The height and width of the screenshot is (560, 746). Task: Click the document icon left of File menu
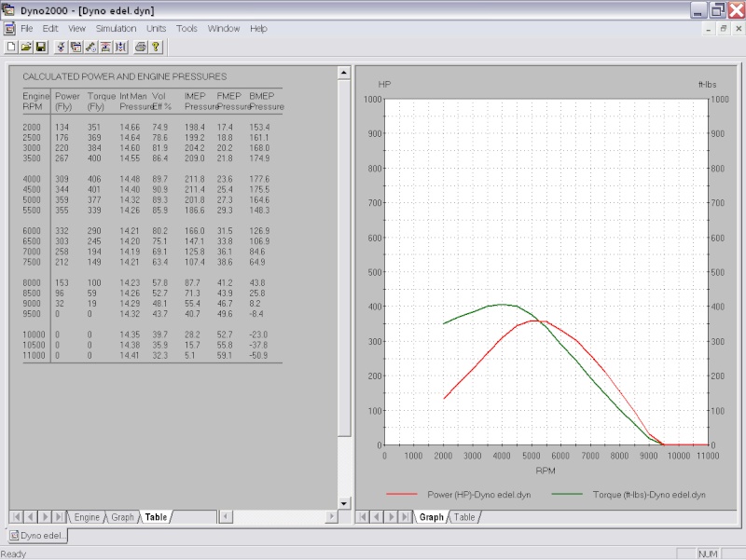point(9,29)
